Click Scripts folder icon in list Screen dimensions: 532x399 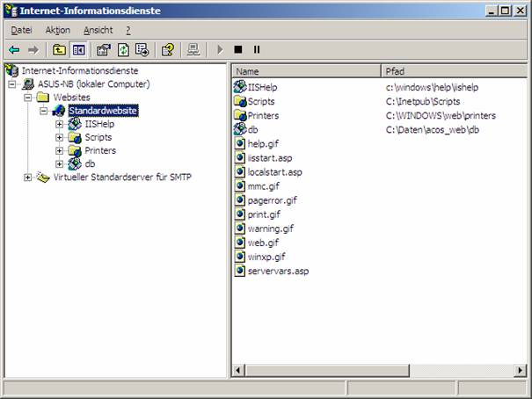(240, 101)
